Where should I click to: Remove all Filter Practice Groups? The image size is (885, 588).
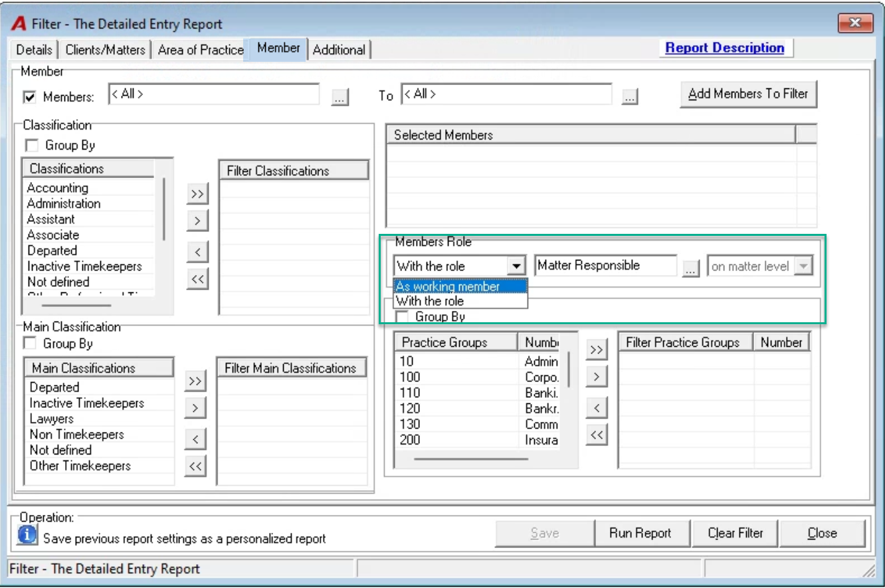point(597,435)
